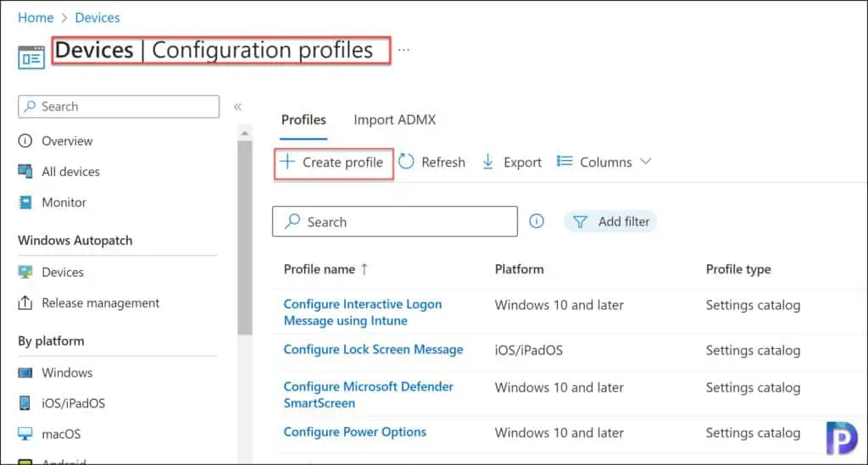Click the magnifier in profiles search box
The width and height of the screenshot is (868, 465).
point(292,221)
